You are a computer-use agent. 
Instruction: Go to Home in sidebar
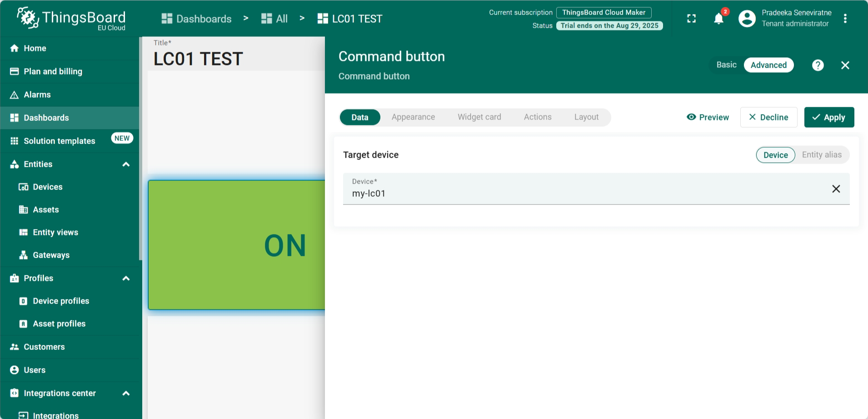pos(70,48)
